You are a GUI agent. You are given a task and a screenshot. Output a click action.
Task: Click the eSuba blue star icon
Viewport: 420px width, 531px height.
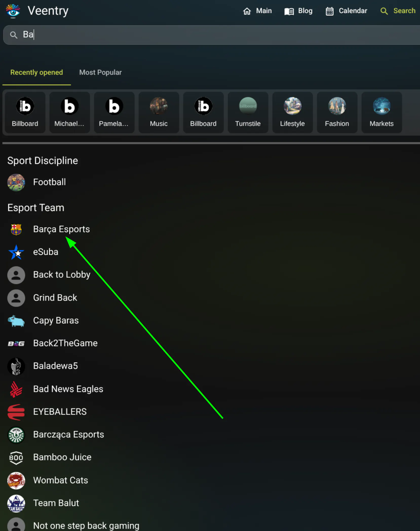click(x=16, y=252)
